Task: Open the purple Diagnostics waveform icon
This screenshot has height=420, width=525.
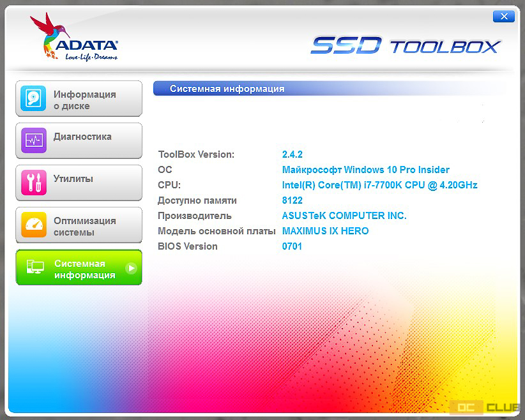Action: [33, 140]
